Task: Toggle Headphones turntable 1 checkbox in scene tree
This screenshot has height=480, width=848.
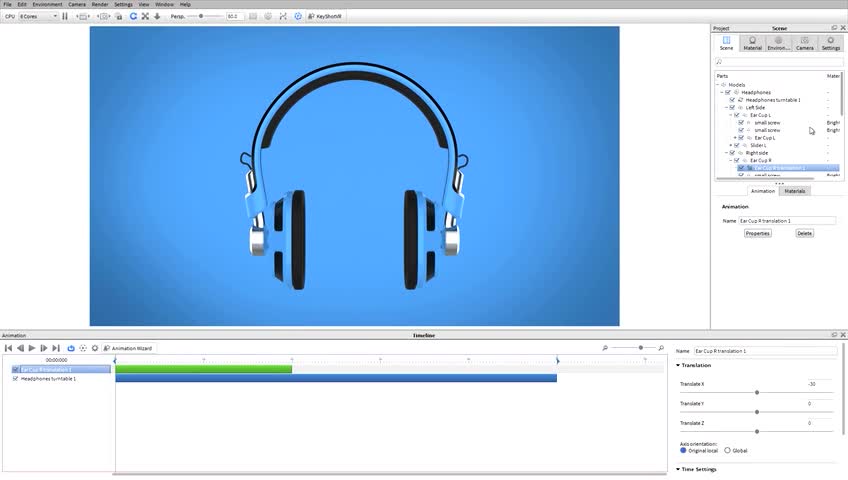Action: pyautogui.click(x=732, y=100)
